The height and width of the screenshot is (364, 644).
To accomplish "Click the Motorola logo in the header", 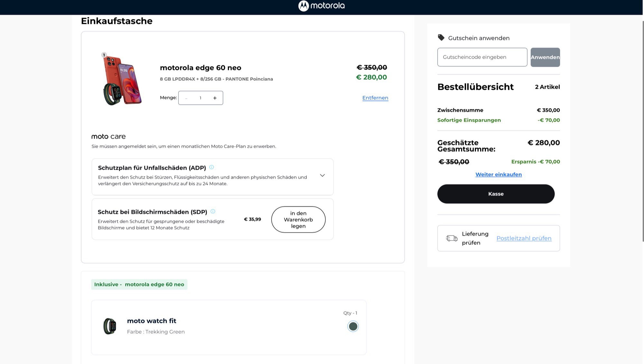I will (x=321, y=6).
